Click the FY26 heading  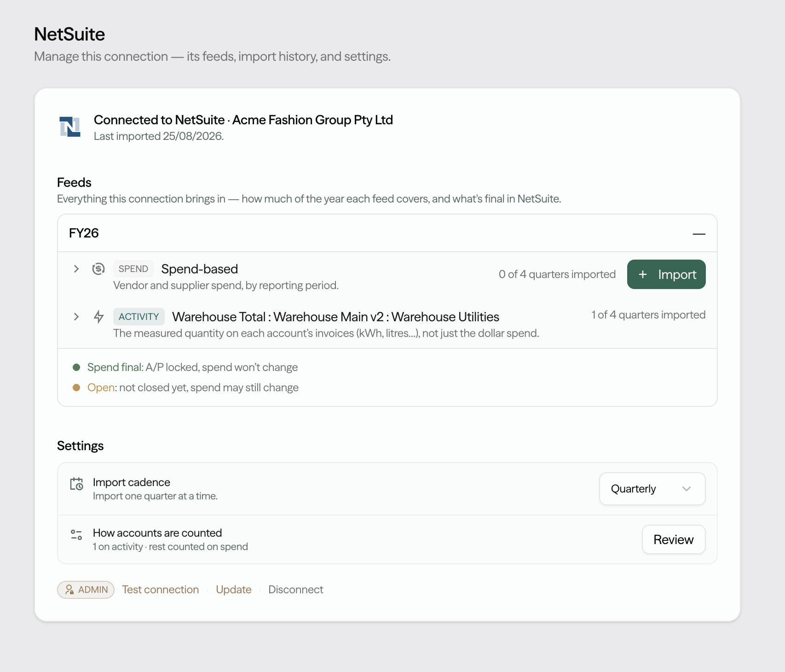tap(84, 233)
